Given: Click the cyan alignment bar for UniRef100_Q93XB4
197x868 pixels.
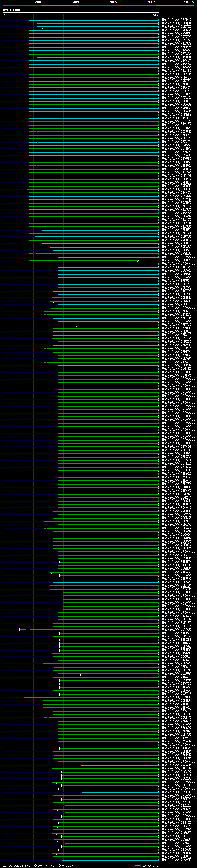Looking at the screenshot, I should 120,765.
